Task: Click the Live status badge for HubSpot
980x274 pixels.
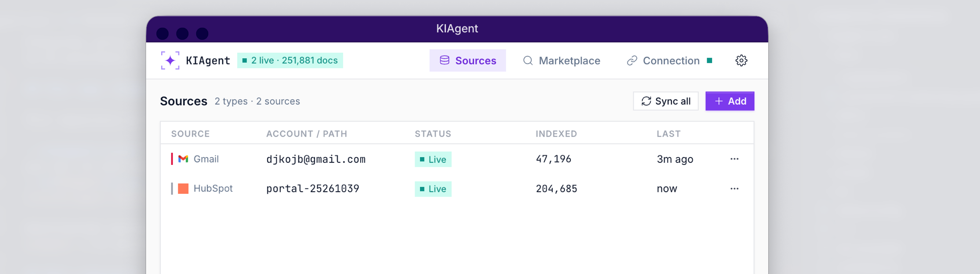Action: click(x=433, y=189)
